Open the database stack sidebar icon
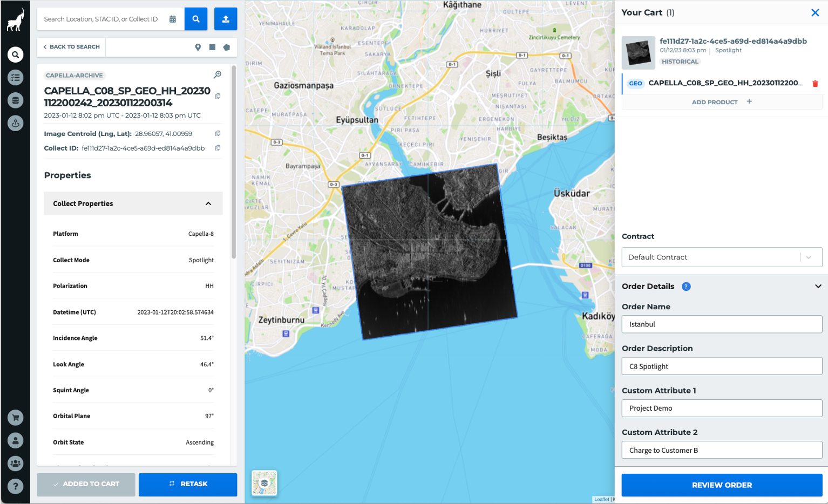Screen dimensions: 828x504 tap(16, 100)
